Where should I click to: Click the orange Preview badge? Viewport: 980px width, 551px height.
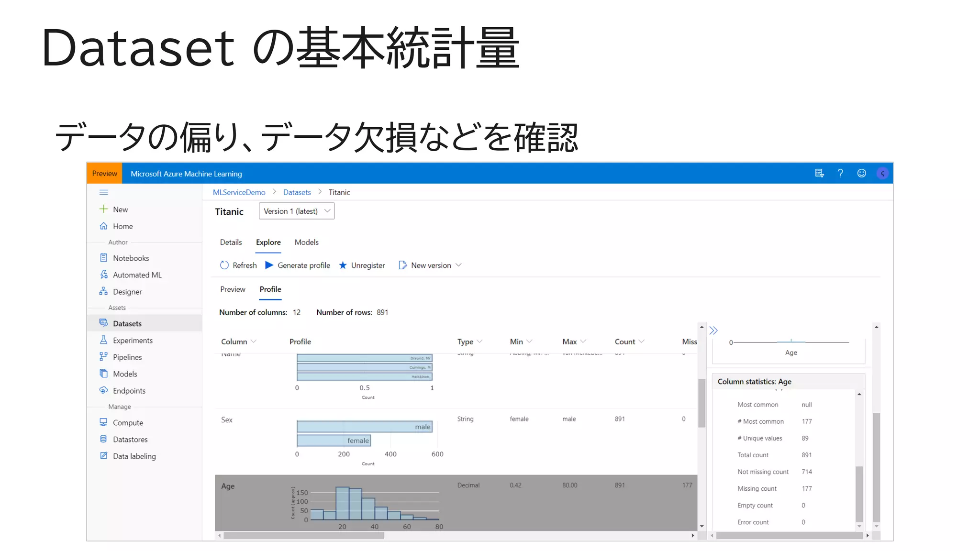coord(104,173)
